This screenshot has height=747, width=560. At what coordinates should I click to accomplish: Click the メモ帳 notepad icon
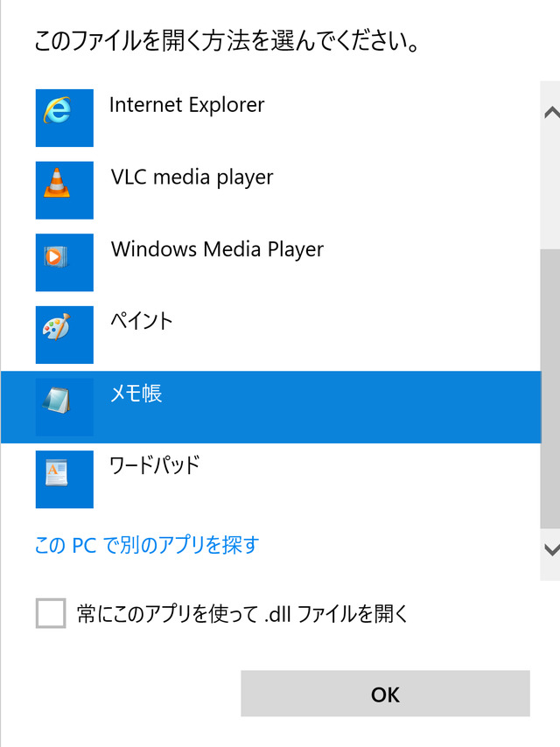[65, 408]
